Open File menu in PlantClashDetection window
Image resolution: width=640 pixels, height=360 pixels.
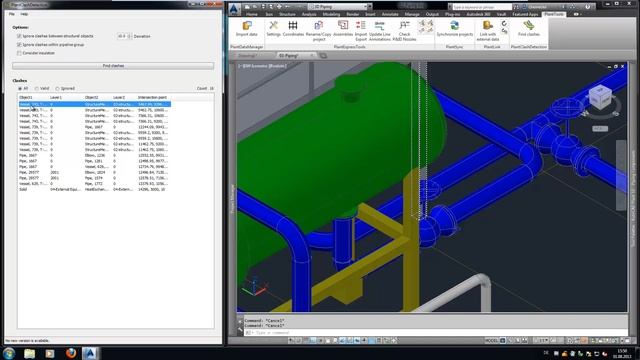pyautogui.click(x=12, y=14)
